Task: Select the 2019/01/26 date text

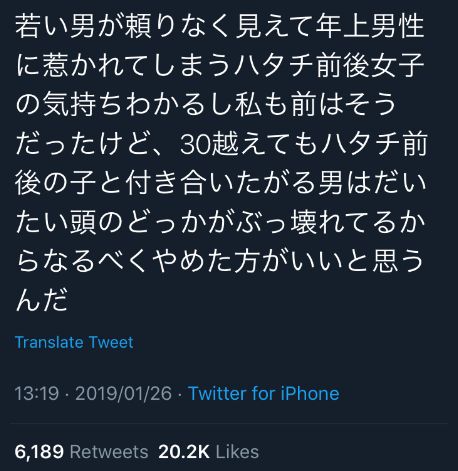Action: click(x=124, y=393)
